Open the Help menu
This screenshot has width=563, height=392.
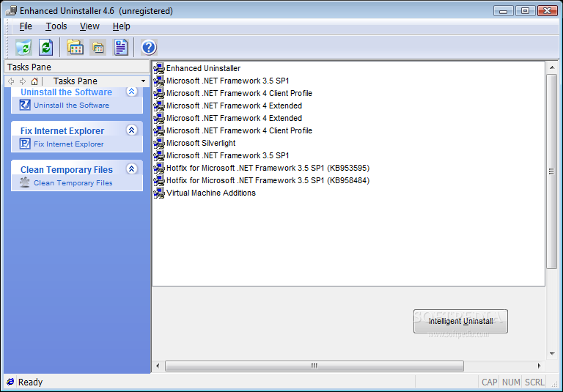click(x=122, y=26)
